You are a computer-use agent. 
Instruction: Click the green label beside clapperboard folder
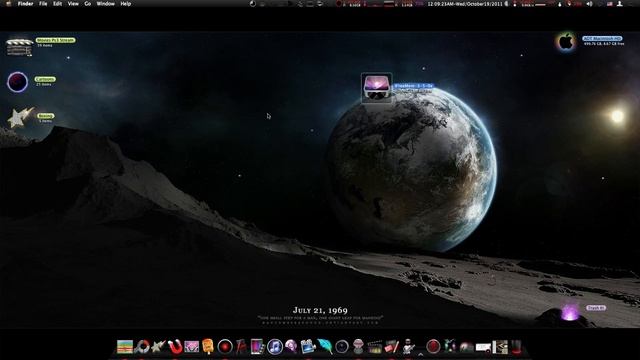(55, 40)
